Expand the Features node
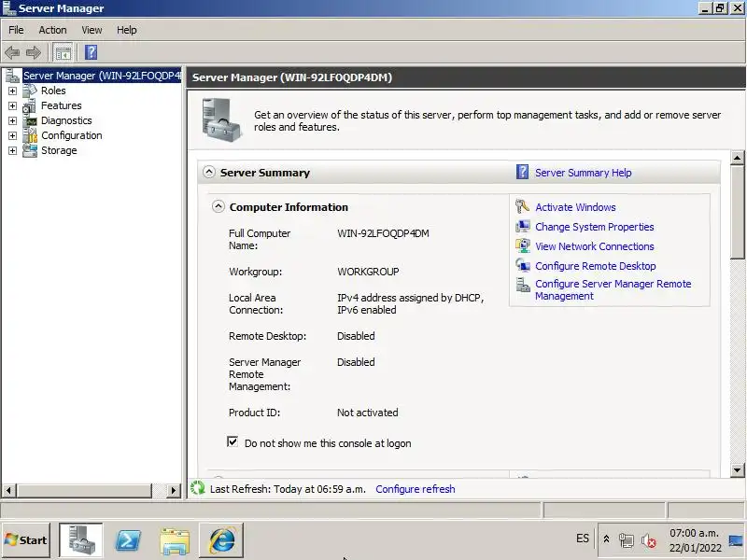Screen dimensions: 747x560 tap(12, 105)
